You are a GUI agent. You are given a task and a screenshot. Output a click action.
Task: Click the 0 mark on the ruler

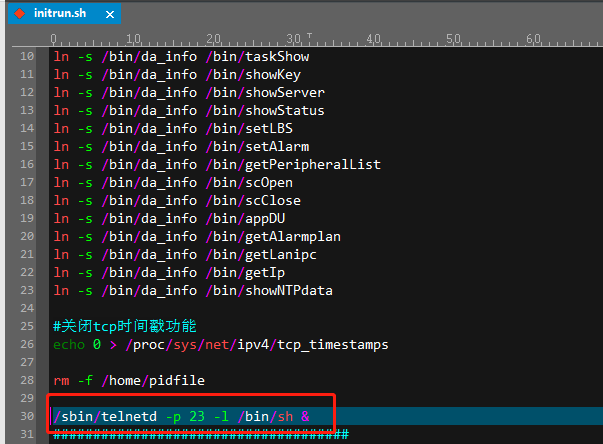53,39
